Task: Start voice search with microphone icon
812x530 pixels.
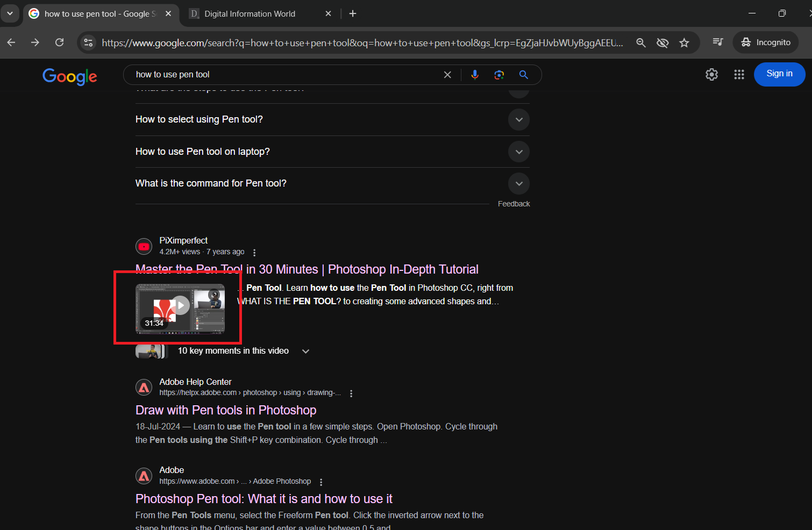Action: coord(475,75)
